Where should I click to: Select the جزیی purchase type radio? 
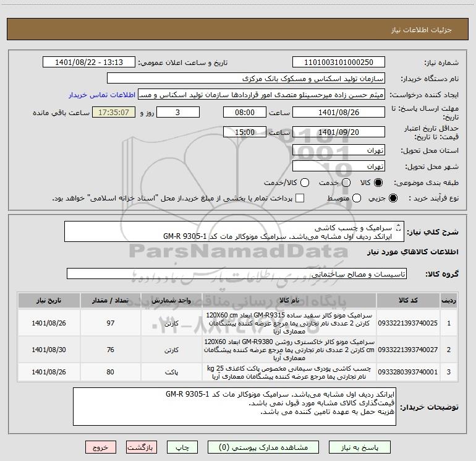[x=393, y=198]
